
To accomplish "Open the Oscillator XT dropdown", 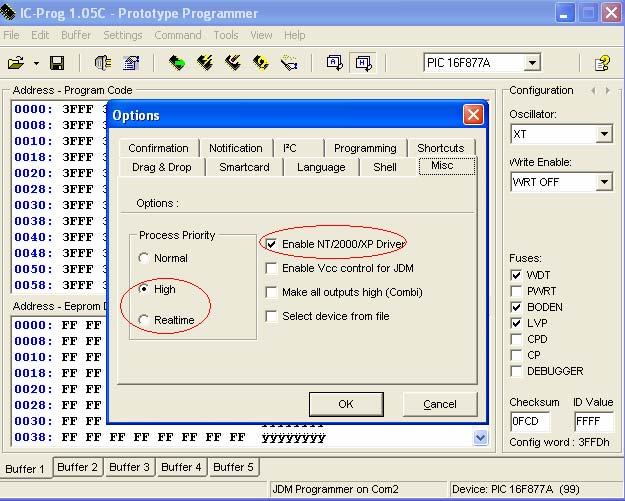I will point(604,134).
